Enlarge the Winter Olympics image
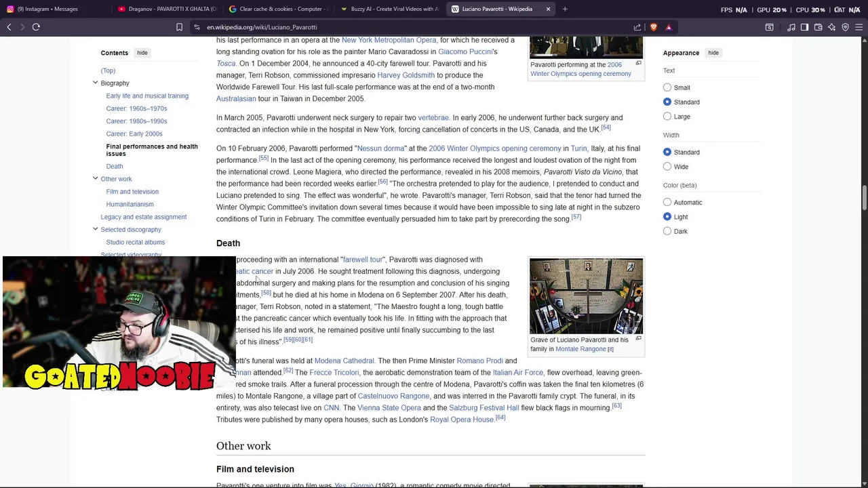868x488 pixels. pyautogui.click(x=638, y=64)
